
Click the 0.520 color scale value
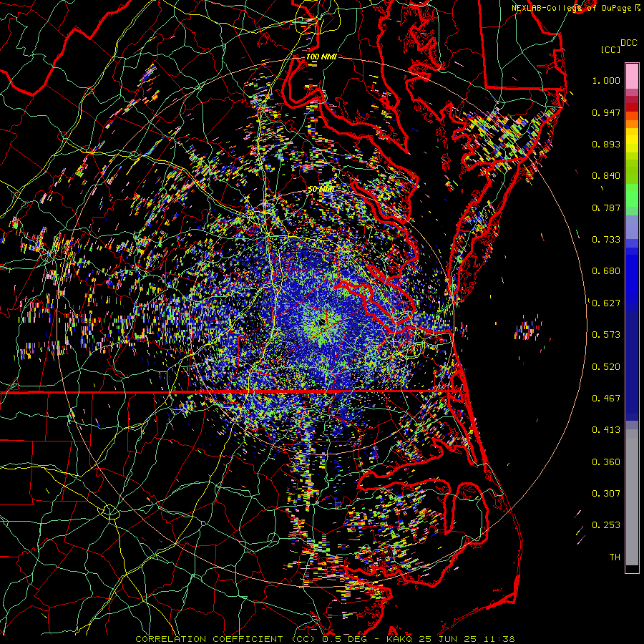click(606, 367)
